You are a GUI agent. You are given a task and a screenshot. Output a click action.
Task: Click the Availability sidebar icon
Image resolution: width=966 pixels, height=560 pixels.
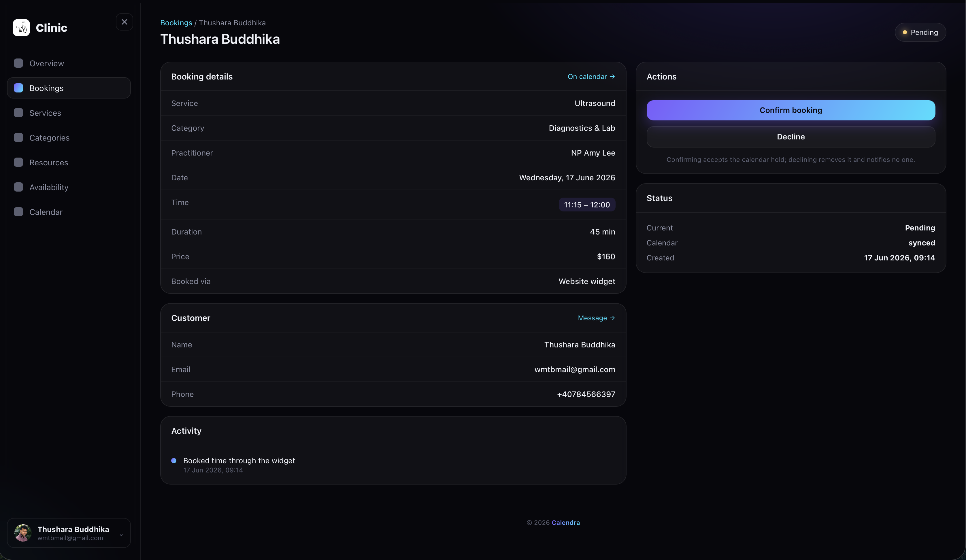click(18, 187)
